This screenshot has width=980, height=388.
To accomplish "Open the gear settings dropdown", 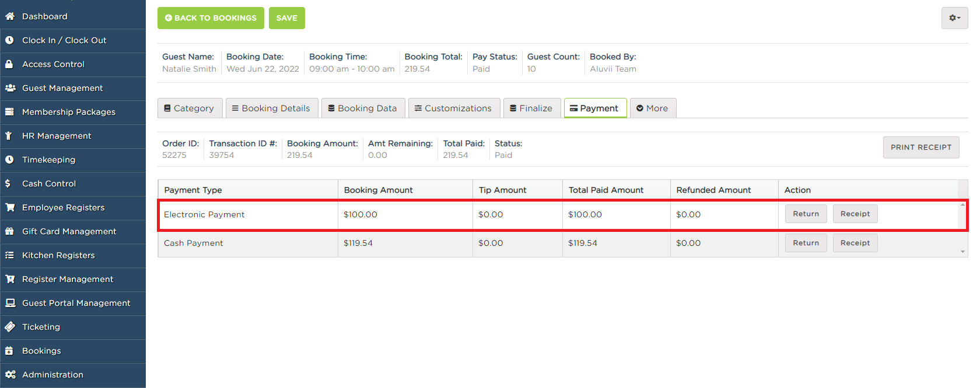I will [x=954, y=18].
